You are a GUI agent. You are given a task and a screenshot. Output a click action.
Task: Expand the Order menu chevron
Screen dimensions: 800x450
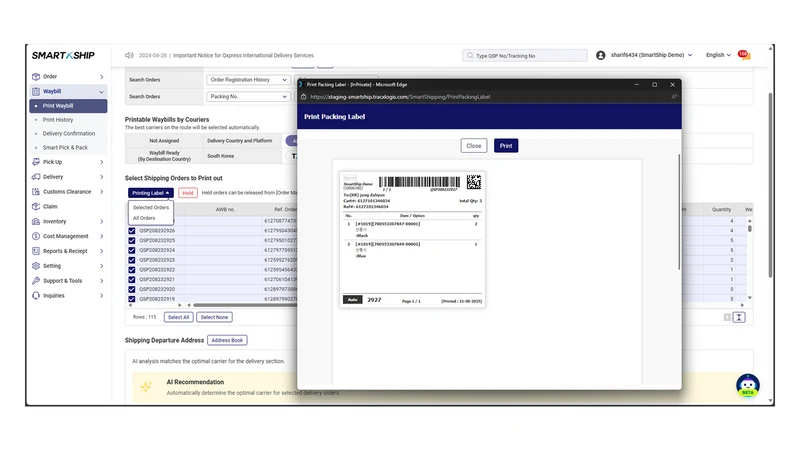[x=102, y=77]
